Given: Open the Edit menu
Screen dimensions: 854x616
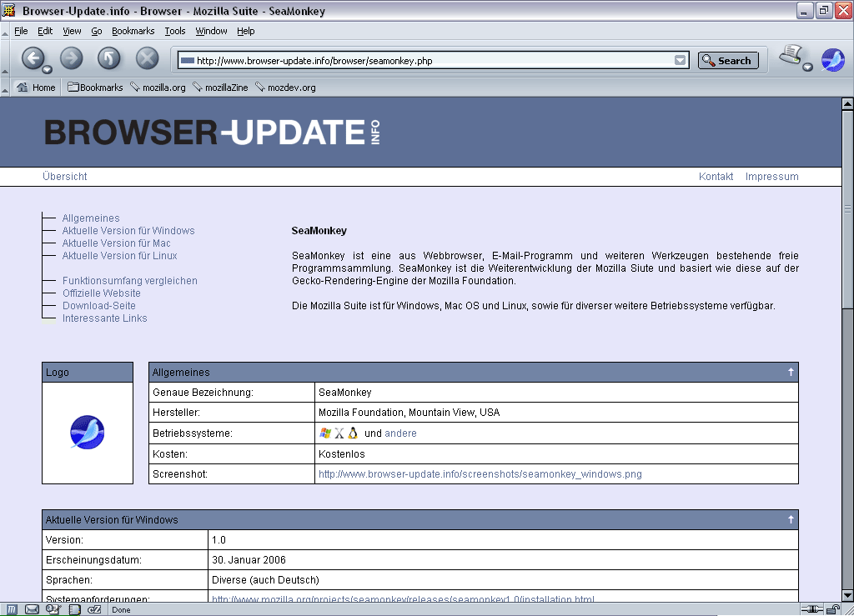Looking at the screenshot, I should point(45,31).
